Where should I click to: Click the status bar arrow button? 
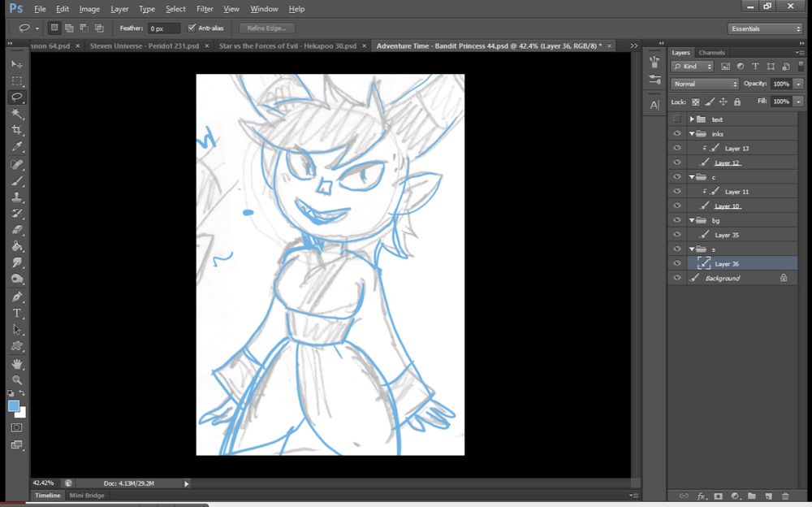187,483
